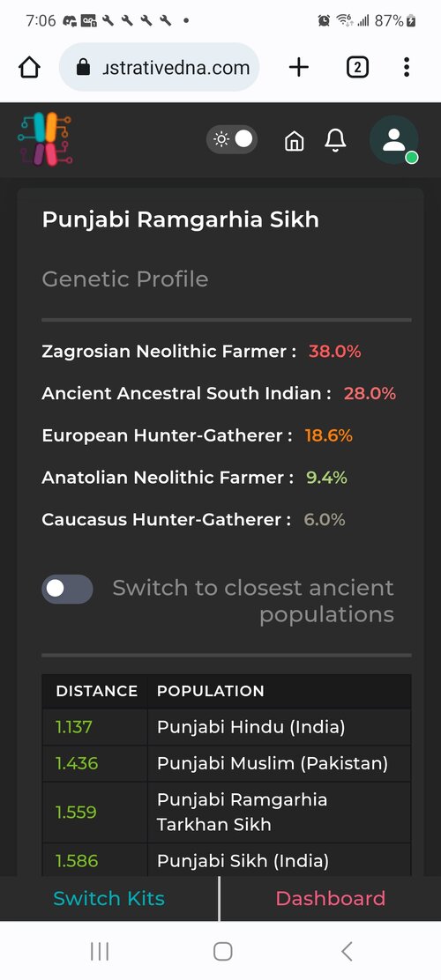Enable switch to closest ancient populations

68,589
